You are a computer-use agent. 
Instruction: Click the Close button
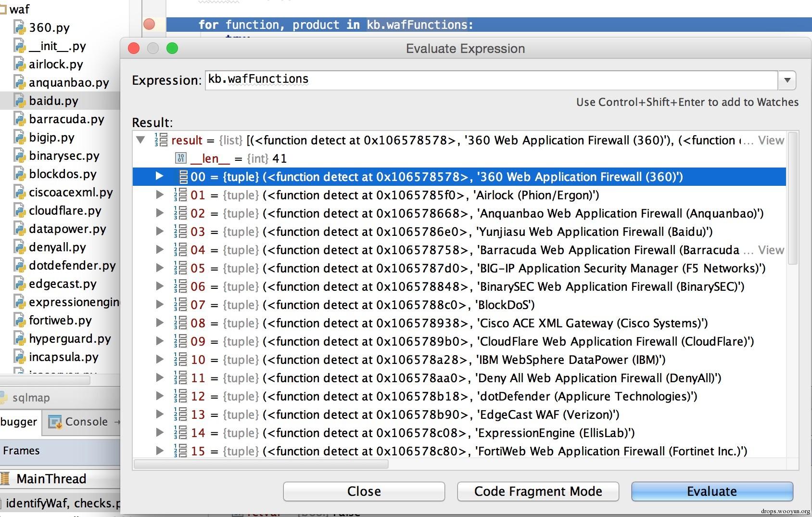[364, 491]
